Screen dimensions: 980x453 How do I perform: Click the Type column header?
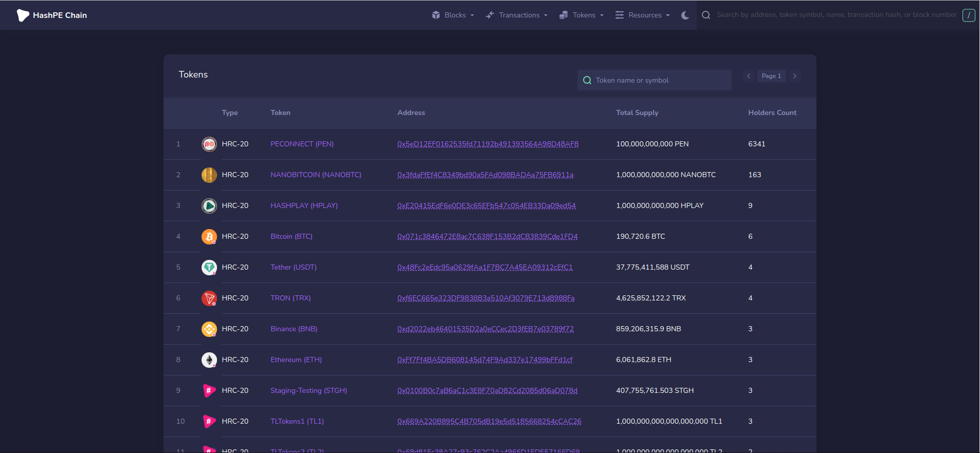click(x=229, y=112)
